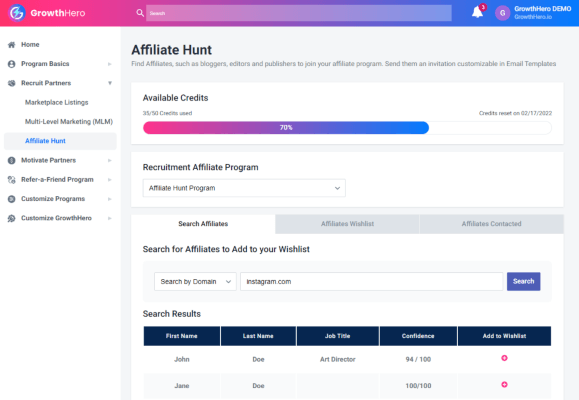
Task: Click the Jane first name cell
Action: coord(182,386)
